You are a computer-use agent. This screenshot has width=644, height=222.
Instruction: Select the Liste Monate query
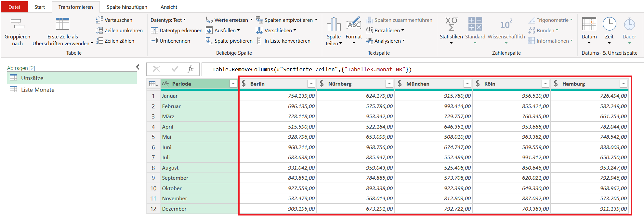point(37,90)
